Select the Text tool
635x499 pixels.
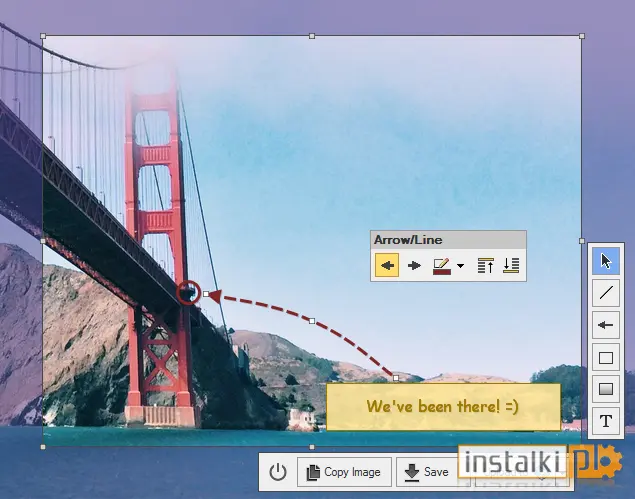point(606,421)
